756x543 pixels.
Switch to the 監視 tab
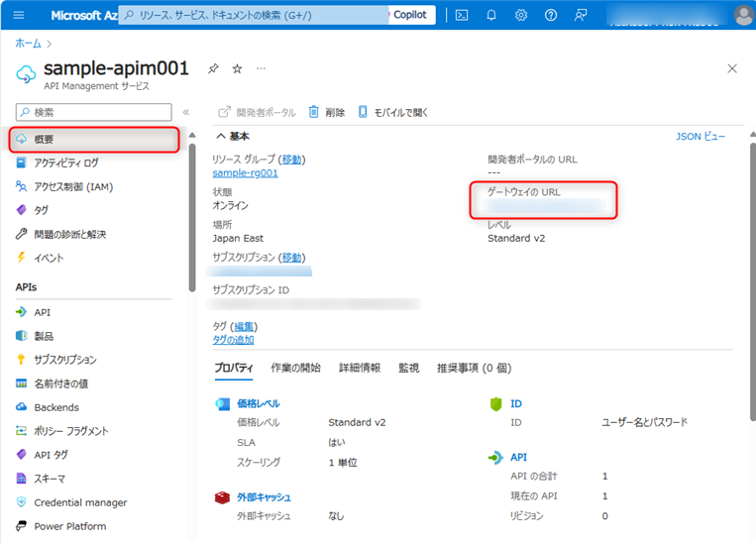coord(408,368)
